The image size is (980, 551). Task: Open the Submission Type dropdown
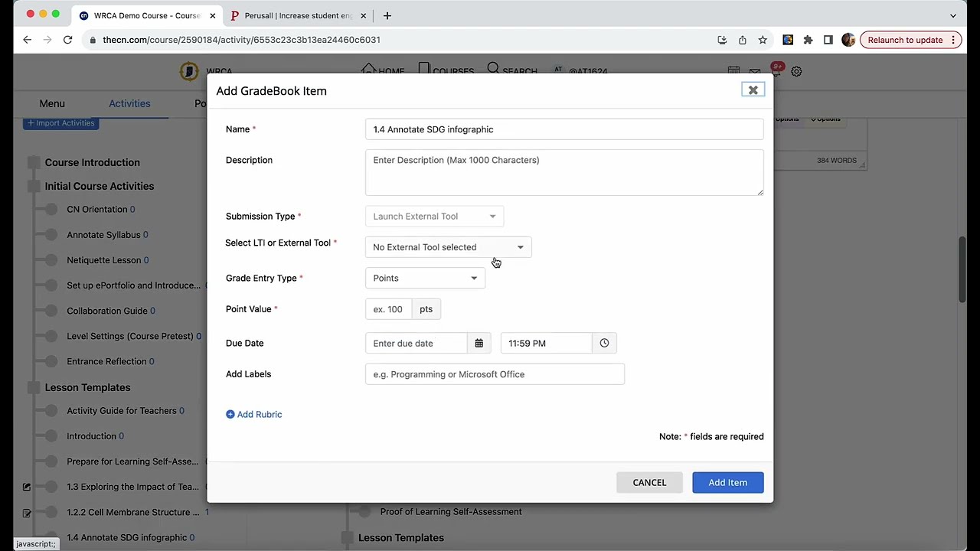[x=434, y=217]
